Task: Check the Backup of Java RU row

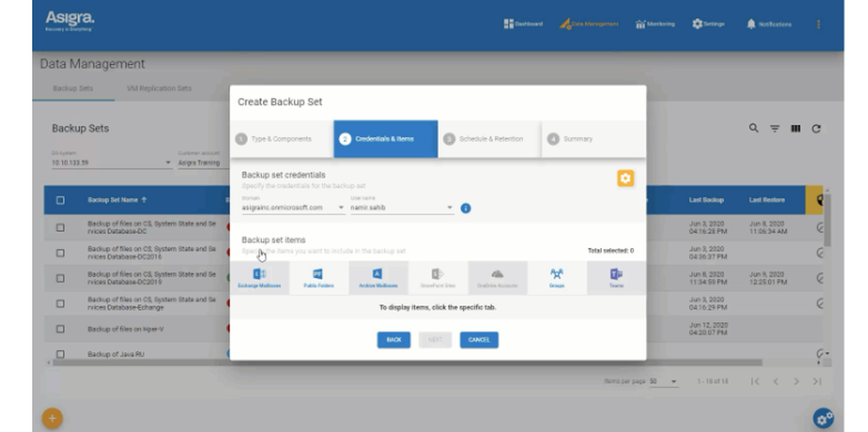Action: (x=61, y=354)
